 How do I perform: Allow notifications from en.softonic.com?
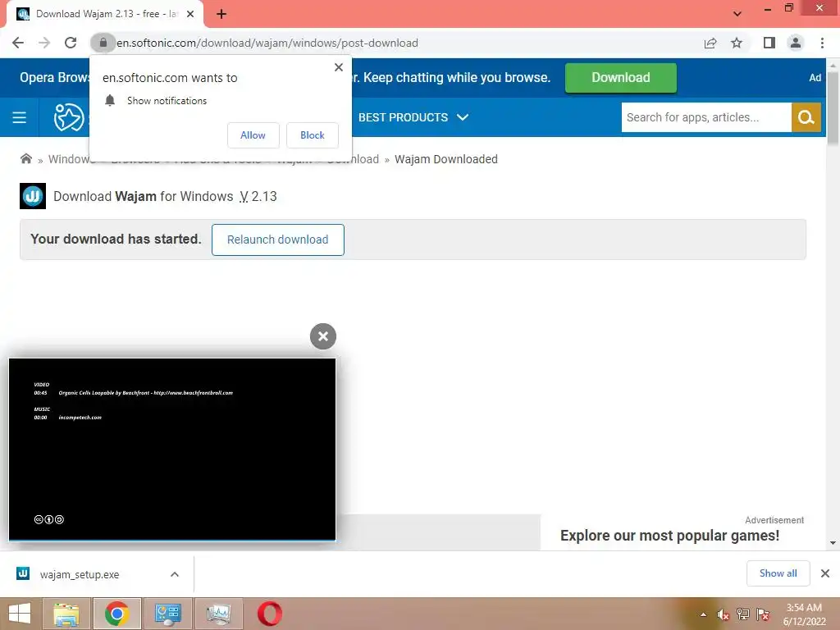pos(253,135)
